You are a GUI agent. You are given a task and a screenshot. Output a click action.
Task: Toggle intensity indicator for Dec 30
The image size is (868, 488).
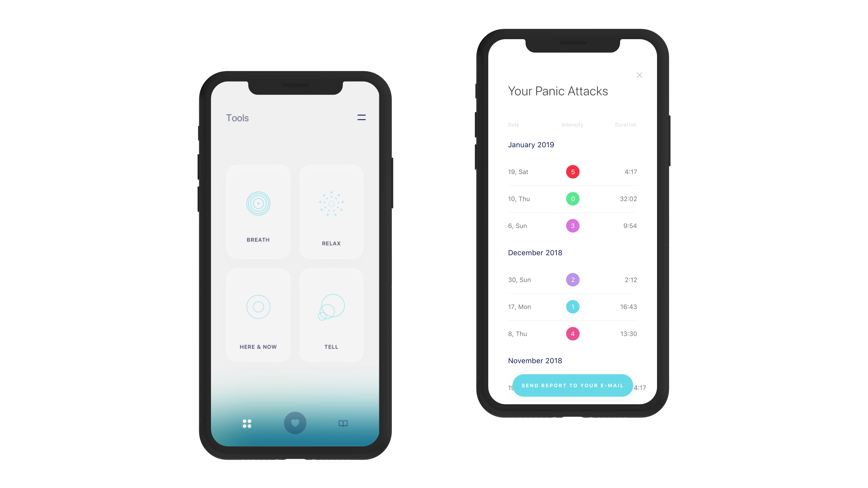coord(572,279)
